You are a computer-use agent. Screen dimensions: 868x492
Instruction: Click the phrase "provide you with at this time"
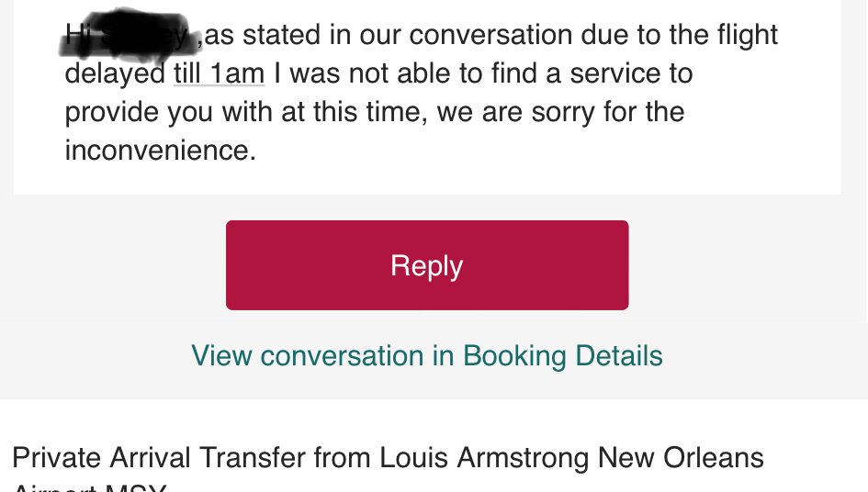(x=246, y=112)
